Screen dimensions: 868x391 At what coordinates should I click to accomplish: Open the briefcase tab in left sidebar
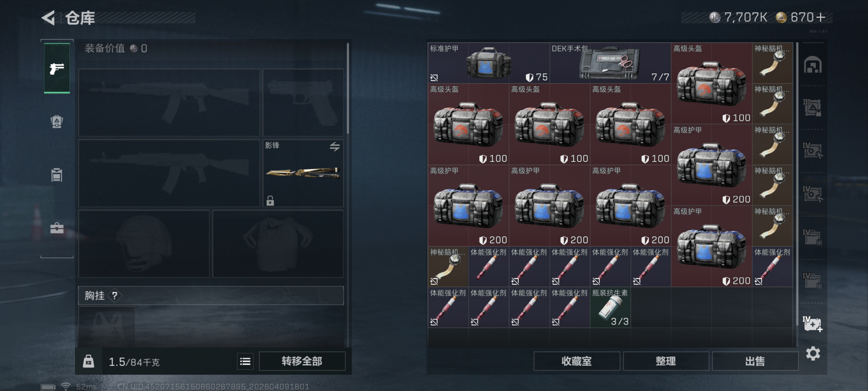tap(57, 228)
